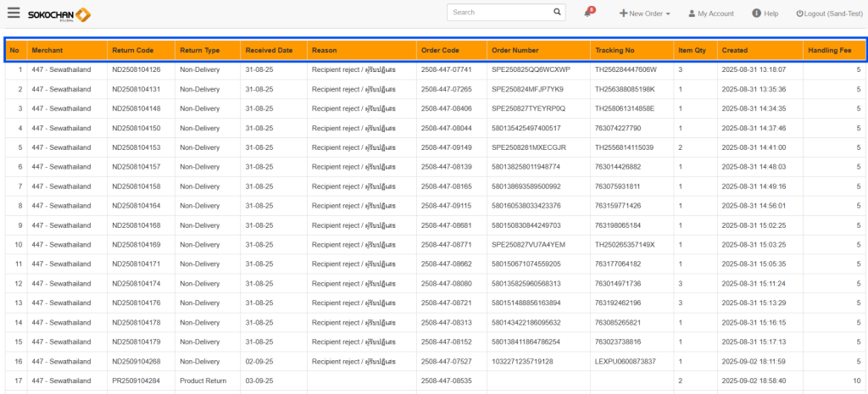
Task: Expand the New Order dropdown
Action: click(644, 14)
